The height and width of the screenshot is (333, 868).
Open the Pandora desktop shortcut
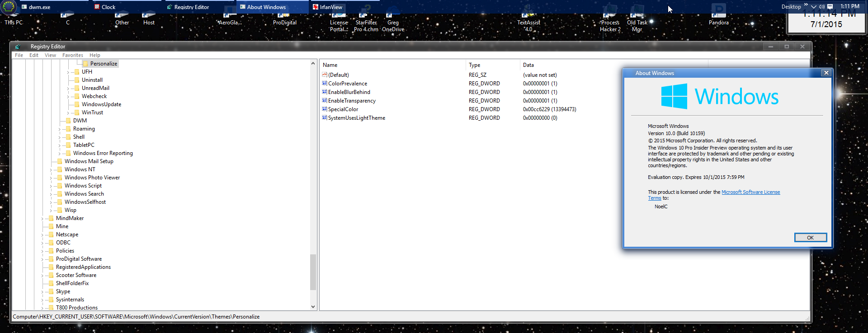click(x=718, y=14)
